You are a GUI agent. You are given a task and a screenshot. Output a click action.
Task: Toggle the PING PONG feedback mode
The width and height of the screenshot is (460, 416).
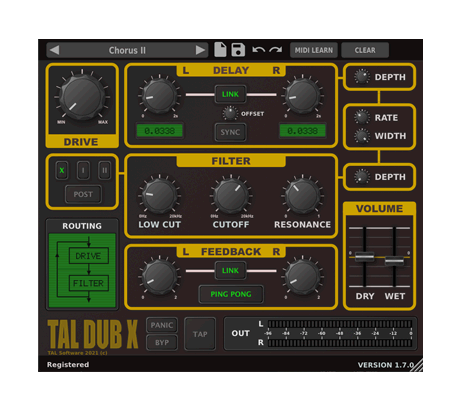(x=231, y=294)
